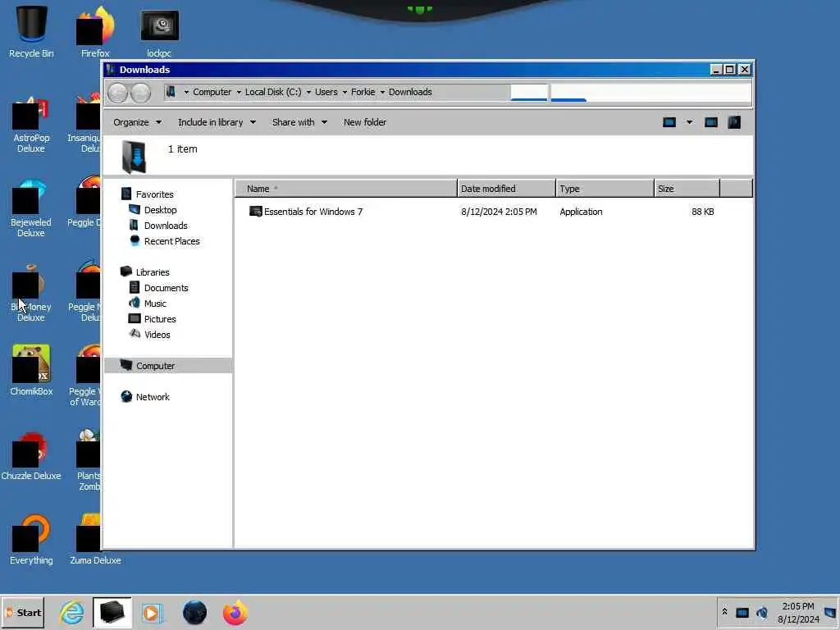Open Firefox from the taskbar
The image size is (840, 630).
click(x=235, y=613)
